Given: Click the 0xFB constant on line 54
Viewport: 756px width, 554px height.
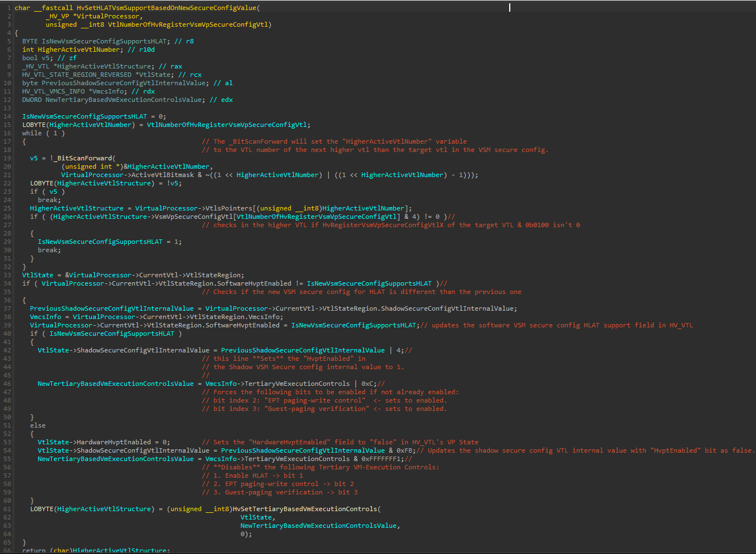Looking at the screenshot, I should click(404, 450).
